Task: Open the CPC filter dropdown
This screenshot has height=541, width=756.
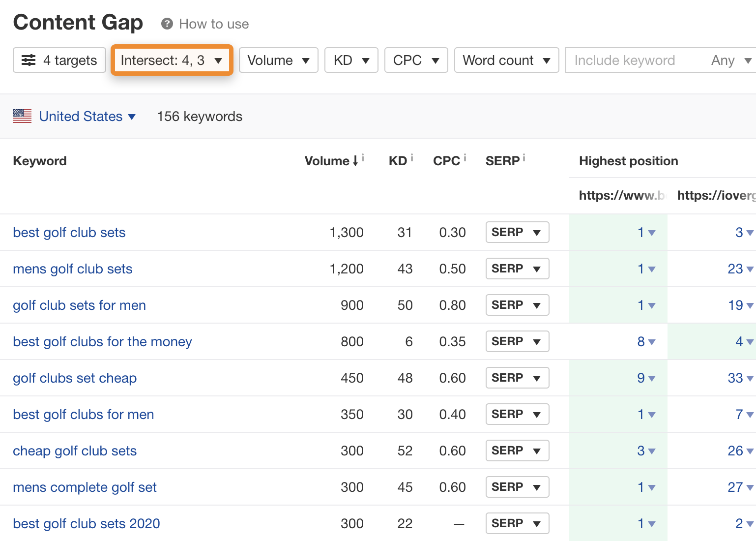Action: point(416,60)
